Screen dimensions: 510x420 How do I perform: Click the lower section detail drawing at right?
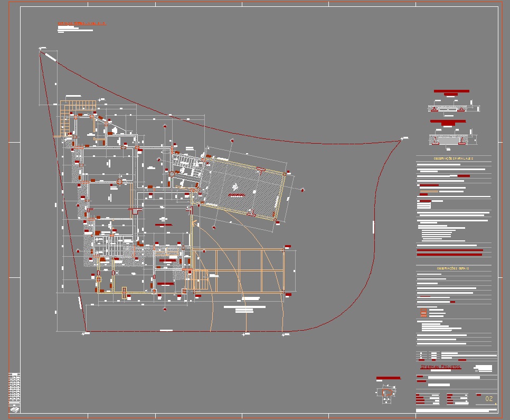click(454, 139)
